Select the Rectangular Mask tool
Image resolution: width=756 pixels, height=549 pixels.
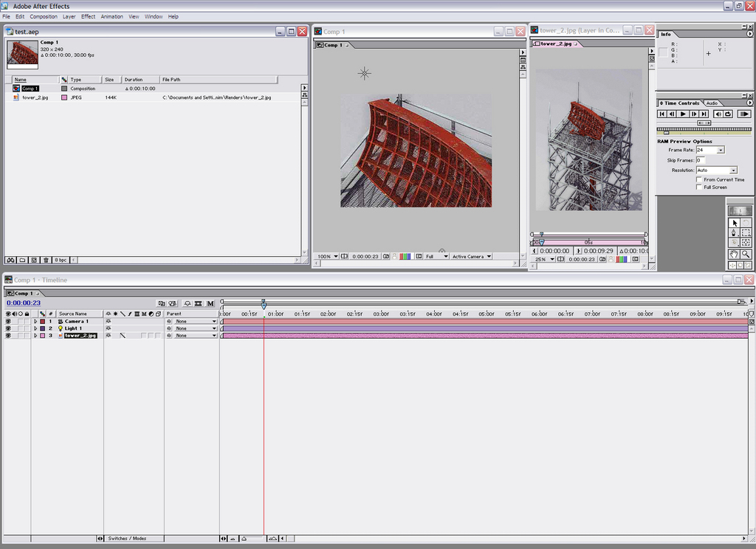tap(746, 232)
